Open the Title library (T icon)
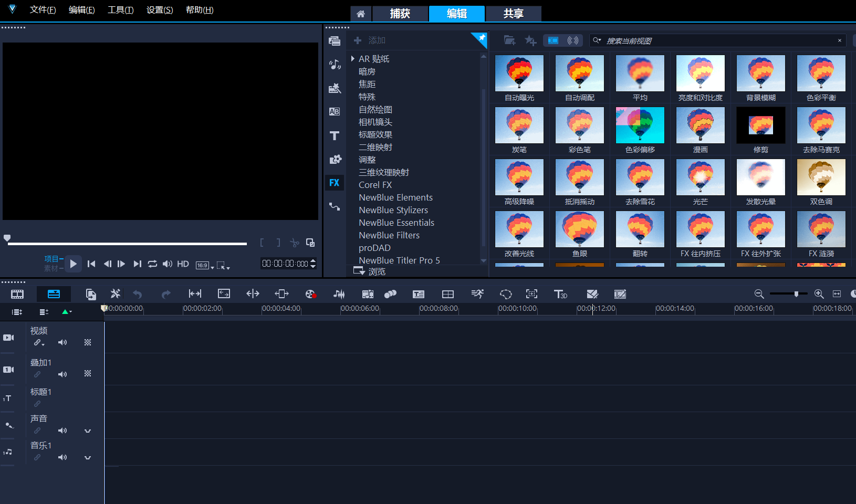The image size is (856, 504). [335, 136]
